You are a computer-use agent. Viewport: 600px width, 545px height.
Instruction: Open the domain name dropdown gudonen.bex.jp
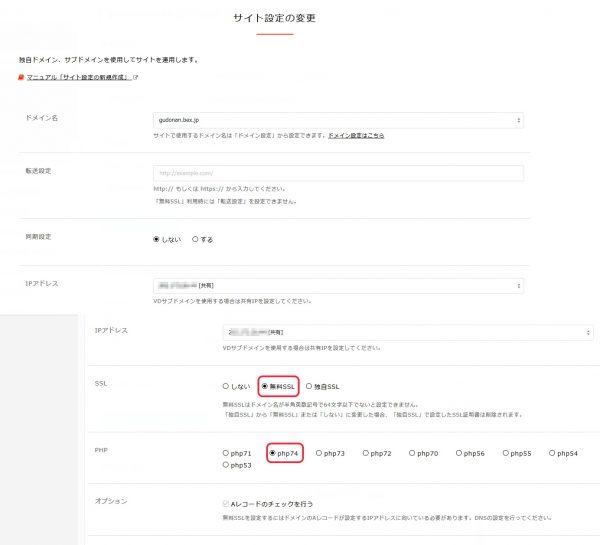[x=338, y=120]
